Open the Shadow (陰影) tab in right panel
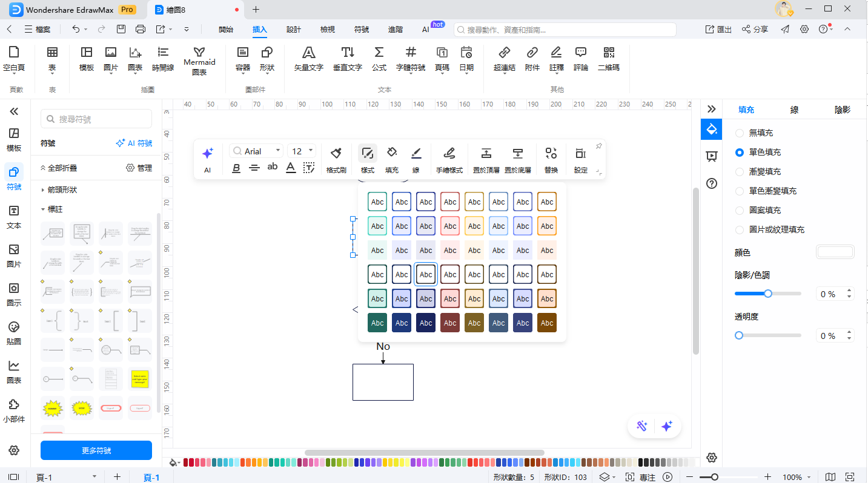Image resolution: width=868 pixels, height=483 pixels. 842,110
